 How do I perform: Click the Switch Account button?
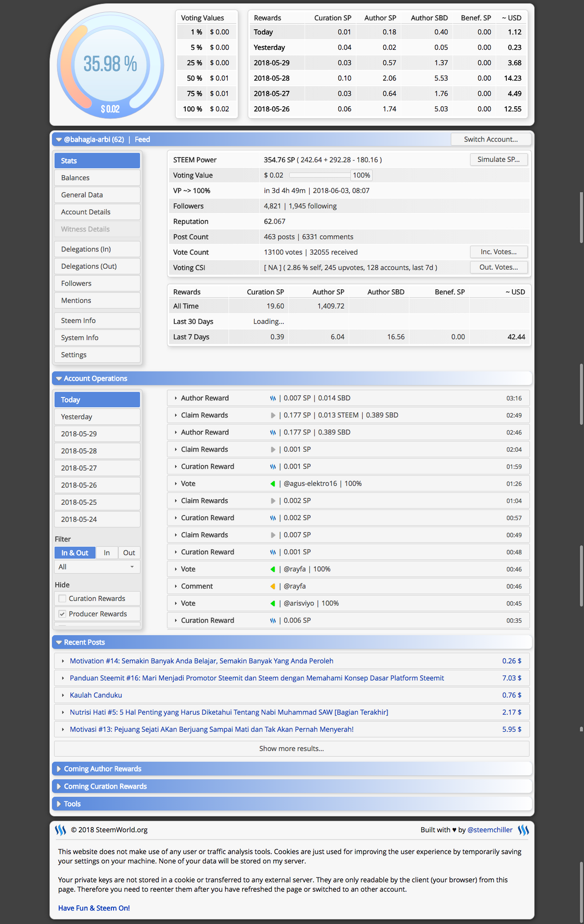click(491, 139)
